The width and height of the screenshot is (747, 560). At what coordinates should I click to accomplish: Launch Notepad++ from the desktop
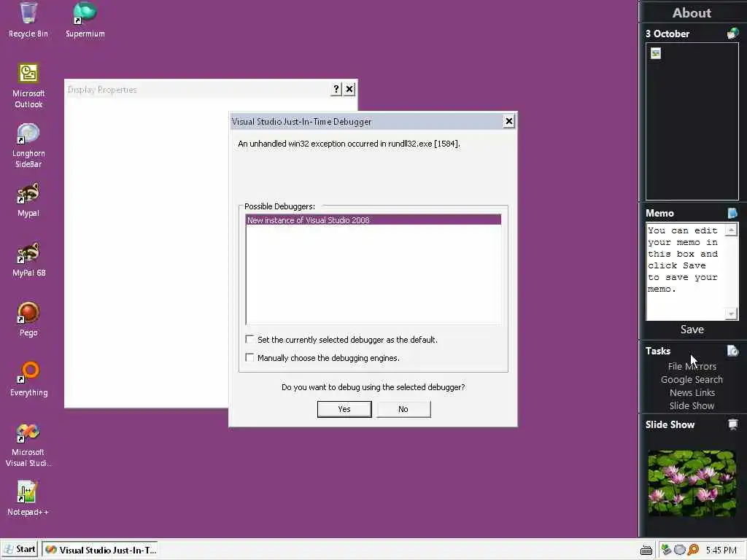(28, 499)
